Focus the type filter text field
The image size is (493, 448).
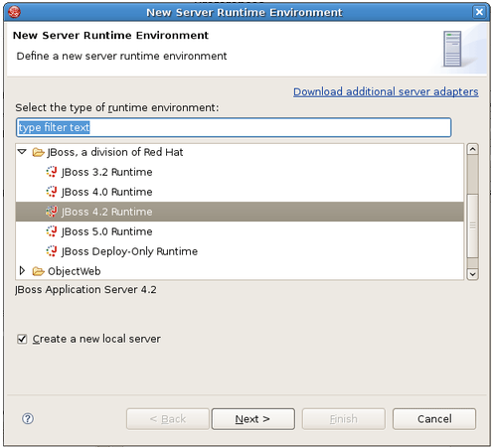click(x=234, y=127)
